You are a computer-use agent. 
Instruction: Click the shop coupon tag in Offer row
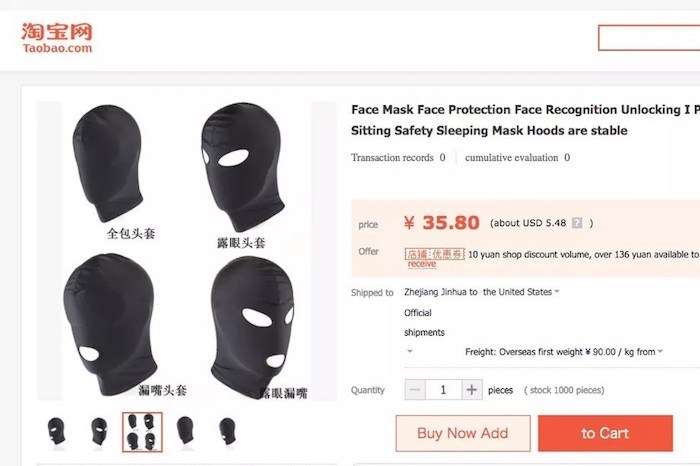point(434,254)
